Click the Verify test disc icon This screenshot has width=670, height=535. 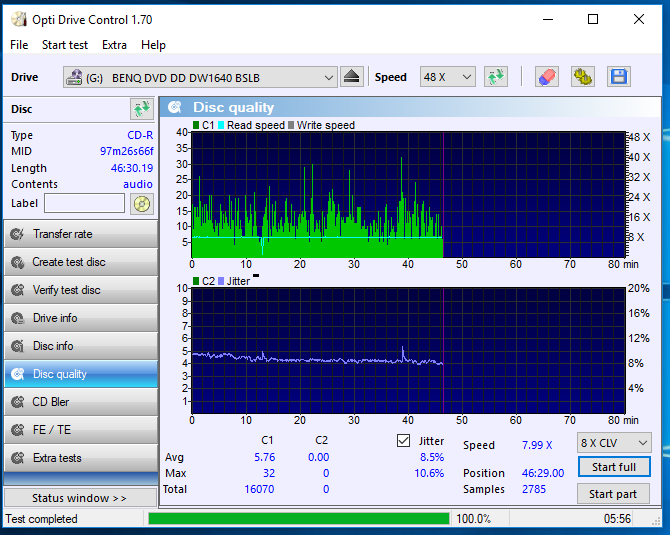click(18, 290)
